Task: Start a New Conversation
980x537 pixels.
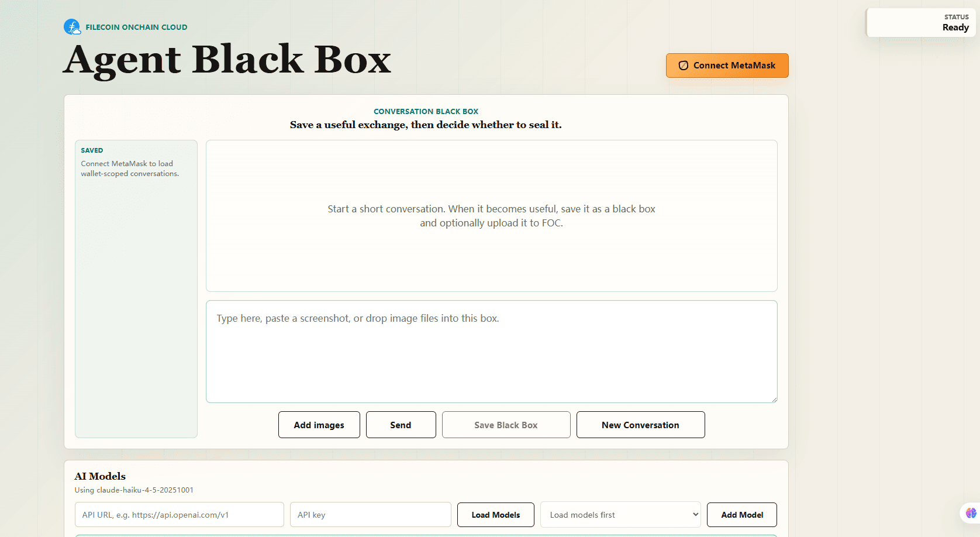Action: 640,425
